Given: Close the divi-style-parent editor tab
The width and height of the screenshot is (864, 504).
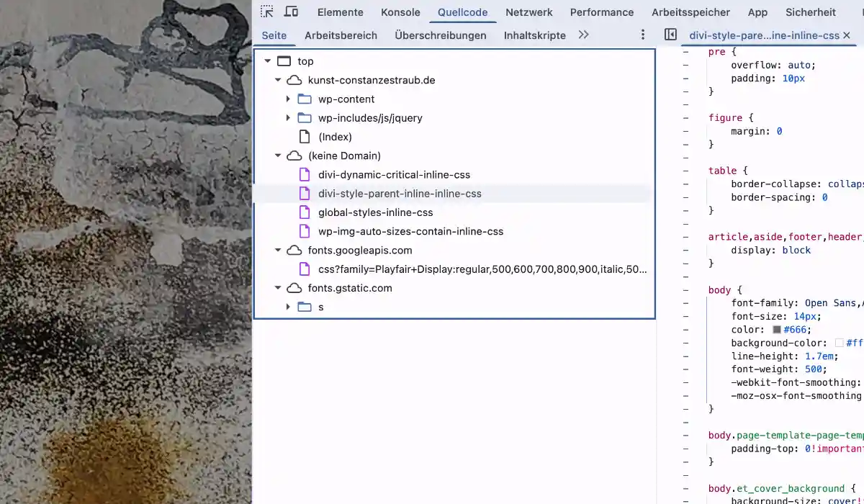Looking at the screenshot, I should point(847,35).
